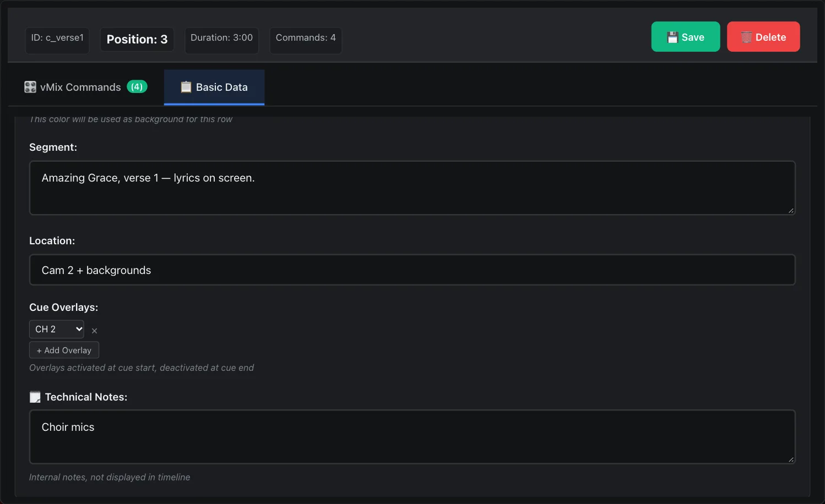
Task: Click the Basic Data clipboard icon
Action: [x=186, y=87]
